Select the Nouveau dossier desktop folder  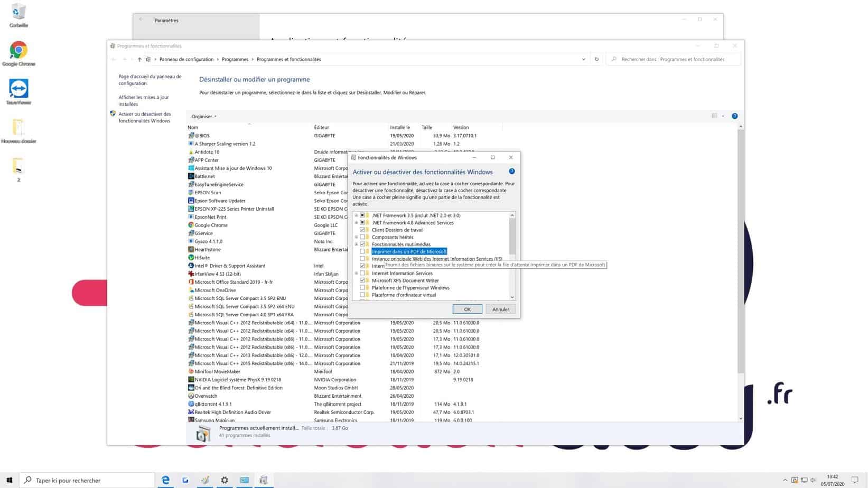(18, 131)
